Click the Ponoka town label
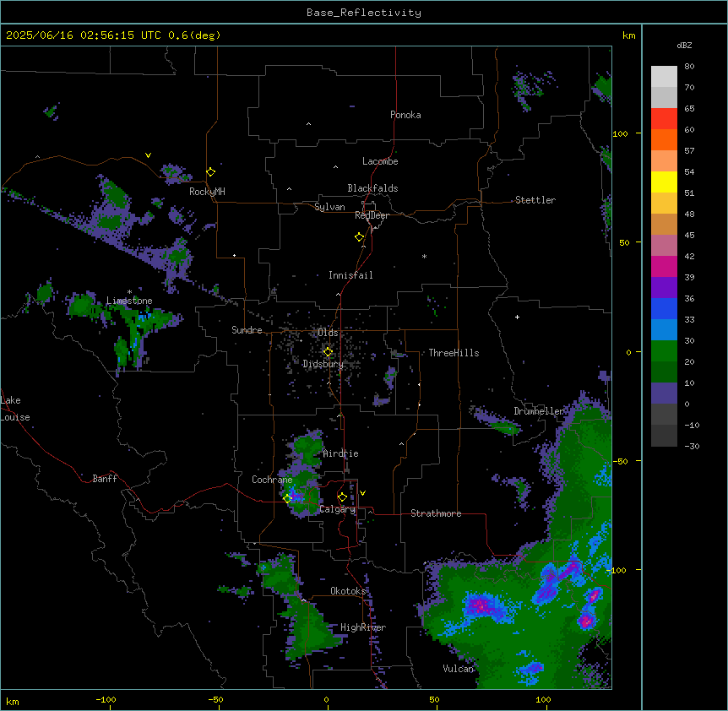The height and width of the screenshot is (711, 728). 405,115
